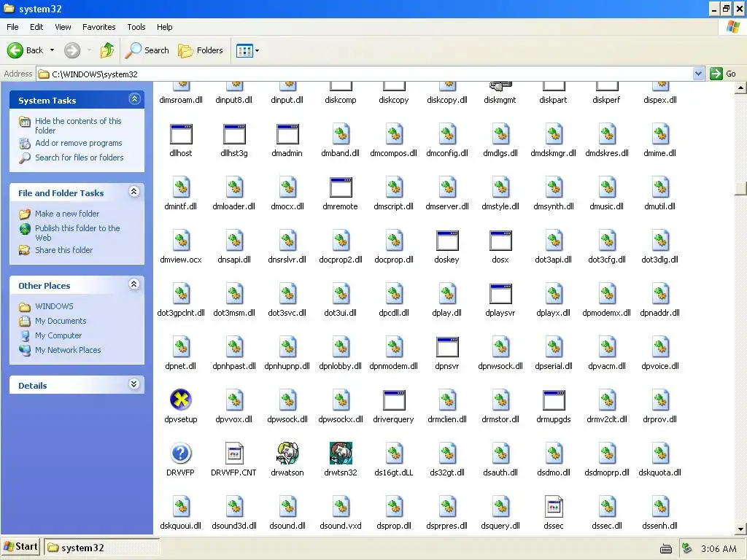Select the drmupgds application icon
Screen dimensions: 747x560
[x=554, y=400]
